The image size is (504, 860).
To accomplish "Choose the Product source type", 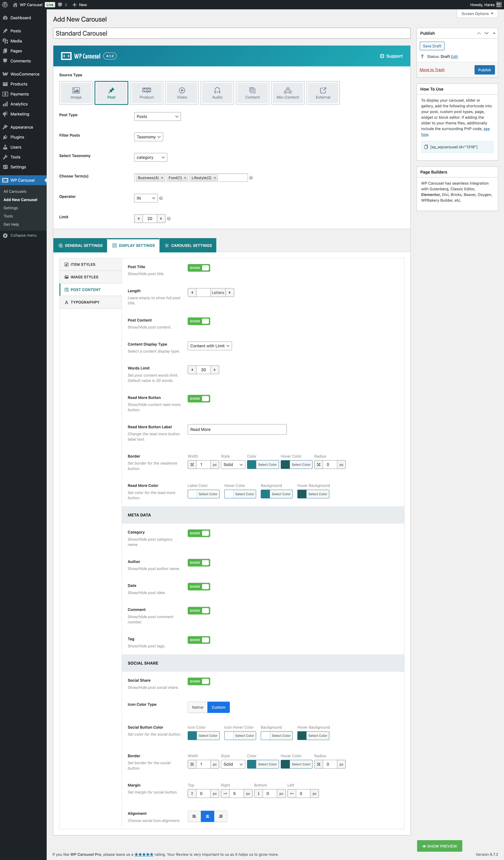I will (x=146, y=93).
